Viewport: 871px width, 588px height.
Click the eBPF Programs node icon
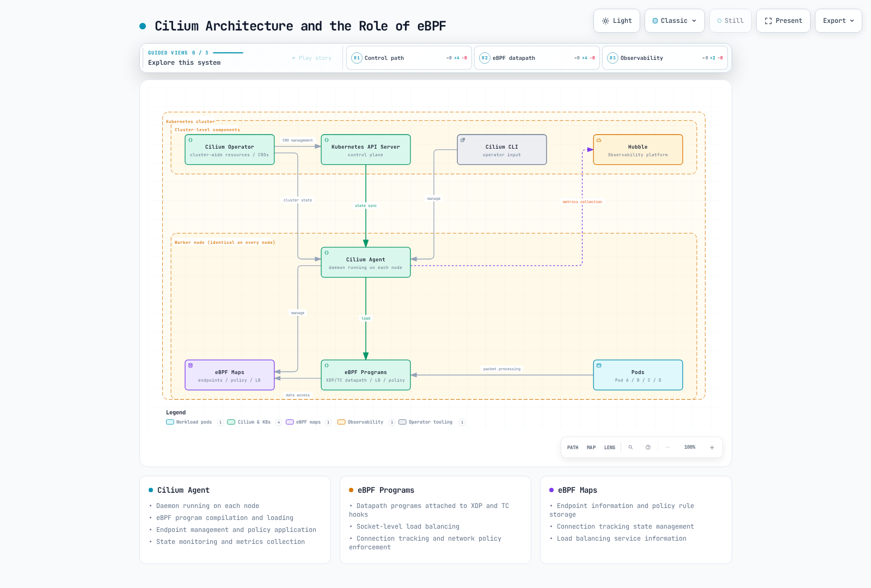coord(327,365)
